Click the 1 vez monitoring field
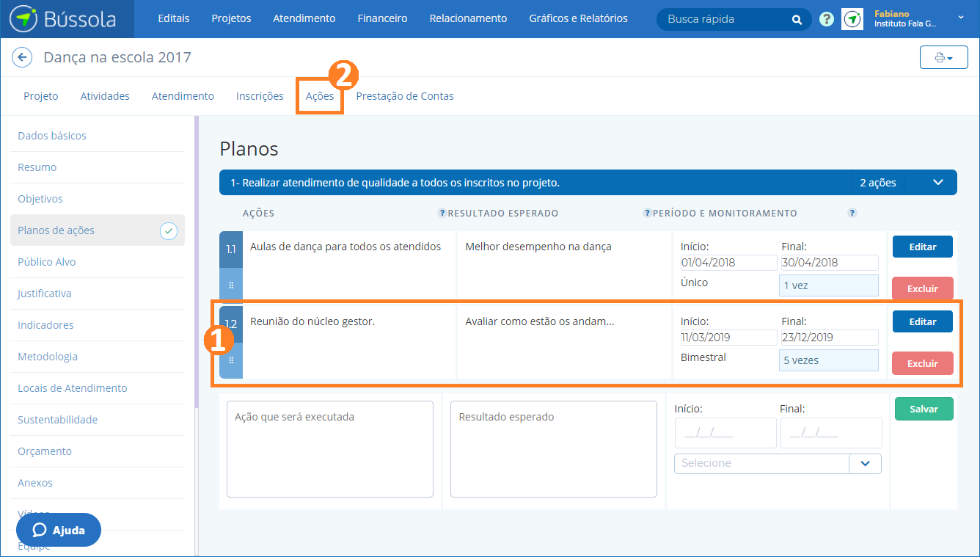The image size is (980, 557). (x=829, y=285)
